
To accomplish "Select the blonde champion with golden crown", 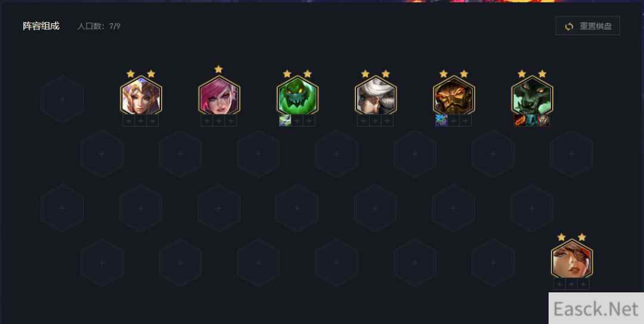I will pos(141,95).
